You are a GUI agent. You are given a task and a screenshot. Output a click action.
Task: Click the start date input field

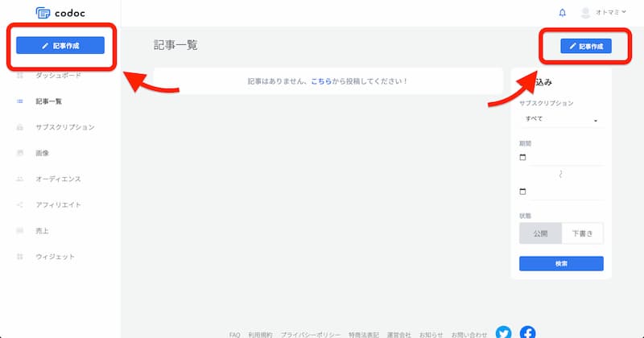567,158
